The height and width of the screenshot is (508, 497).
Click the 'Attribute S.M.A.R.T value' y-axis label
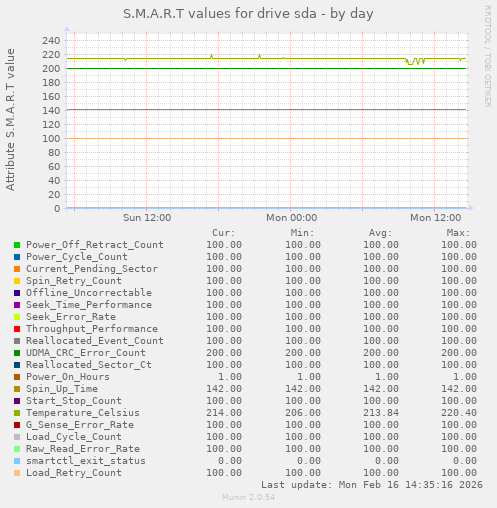click(x=10, y=120)
